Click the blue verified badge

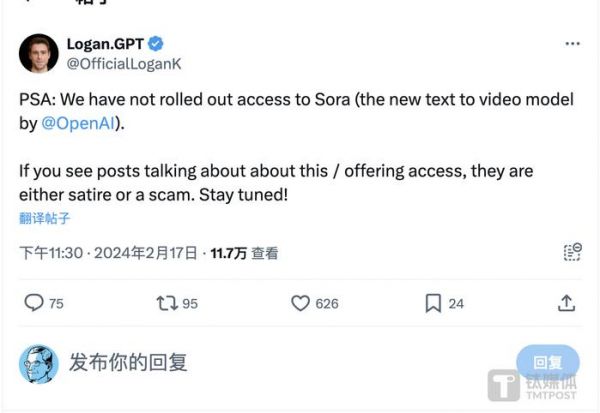tap(155, 44)
